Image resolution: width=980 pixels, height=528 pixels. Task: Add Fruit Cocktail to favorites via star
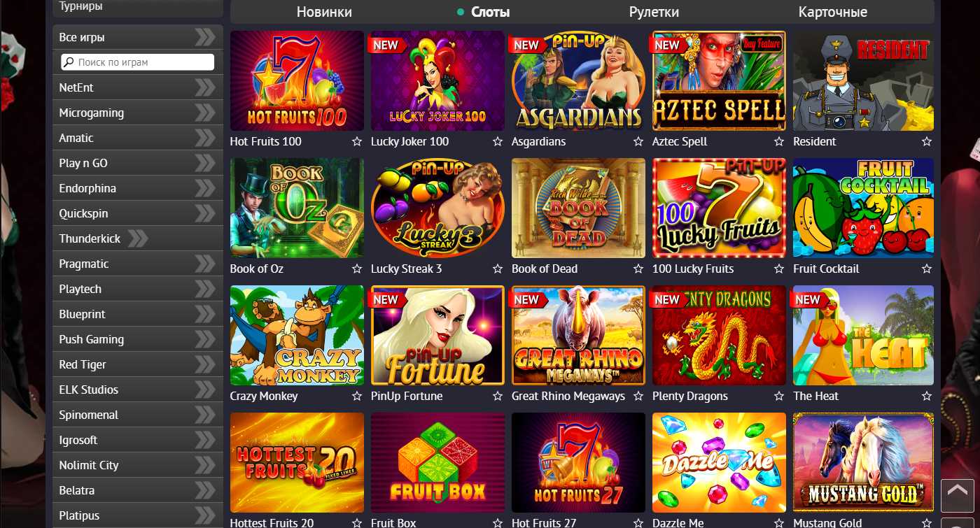[927, 269]
